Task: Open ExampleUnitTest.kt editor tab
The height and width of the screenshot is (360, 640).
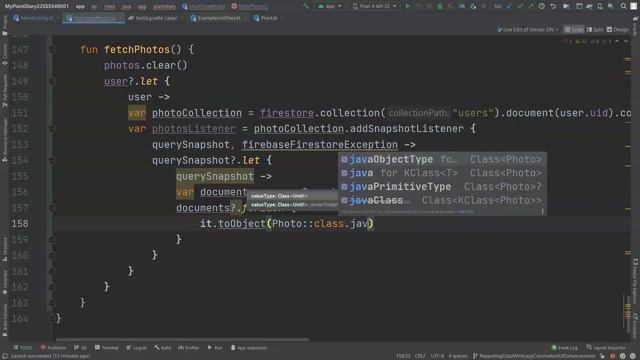Action: tap(218, 18)
